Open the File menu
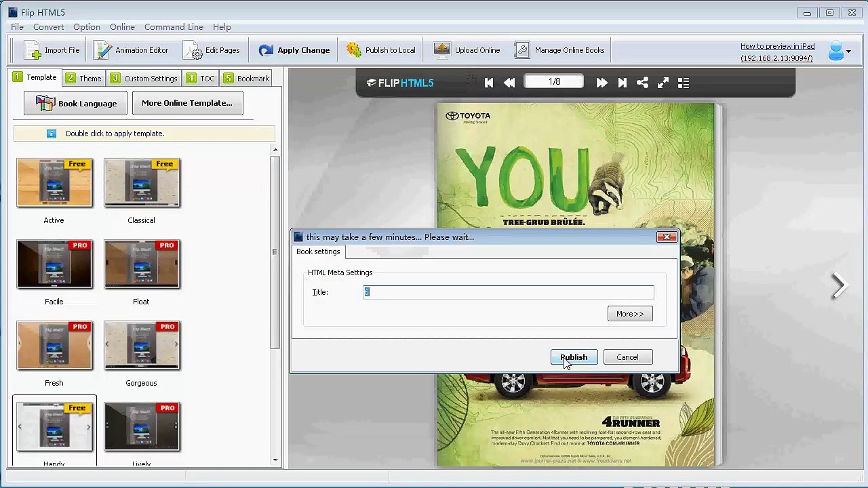The height and width of the screenshot is (488, 868). click(x=17, y=27)
